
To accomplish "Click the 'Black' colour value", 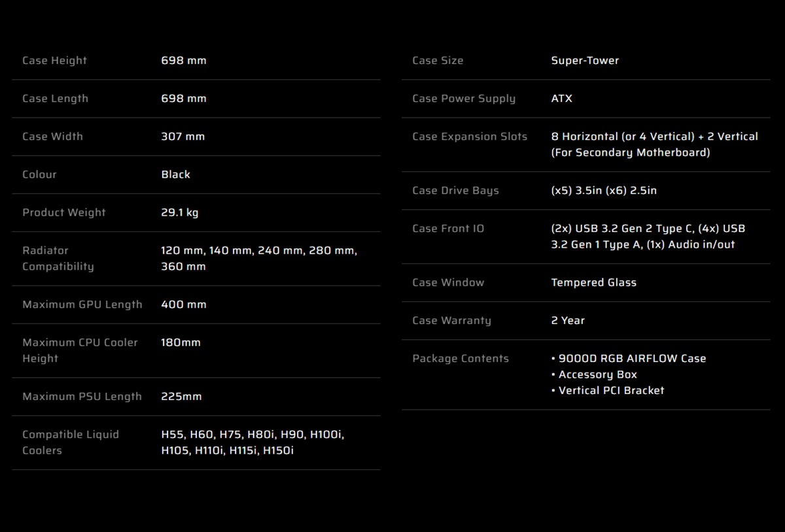I will coord(176,175).
